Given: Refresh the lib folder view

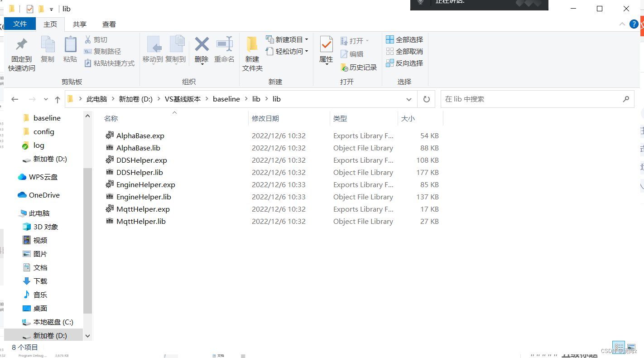Looking at the screenshot, I should pyautogui.click(x=426, y=99).
